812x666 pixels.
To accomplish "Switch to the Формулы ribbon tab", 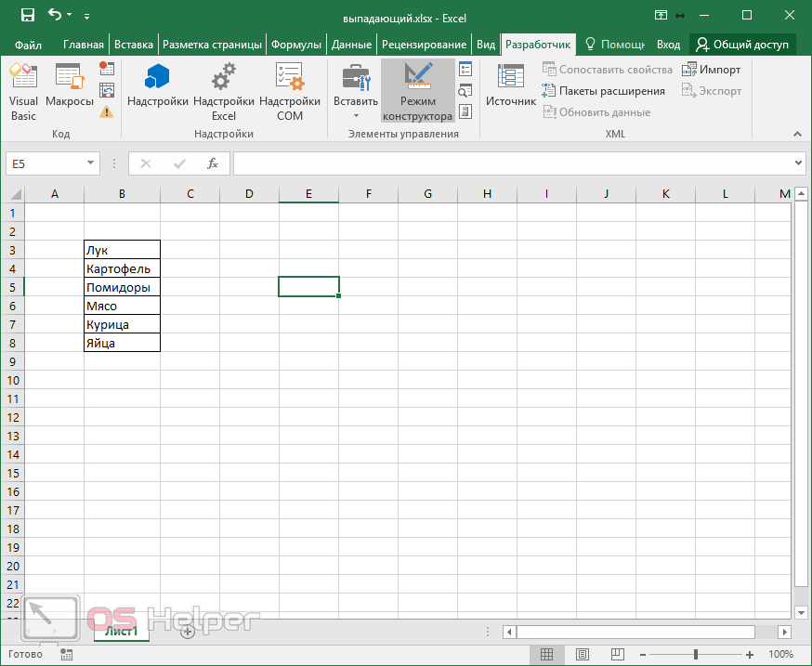I will (296, 45).
